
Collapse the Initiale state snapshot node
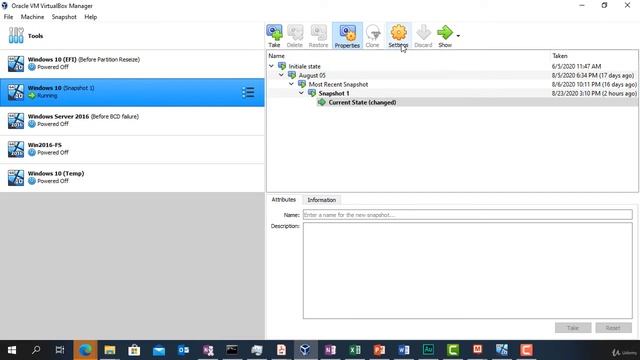271,66
